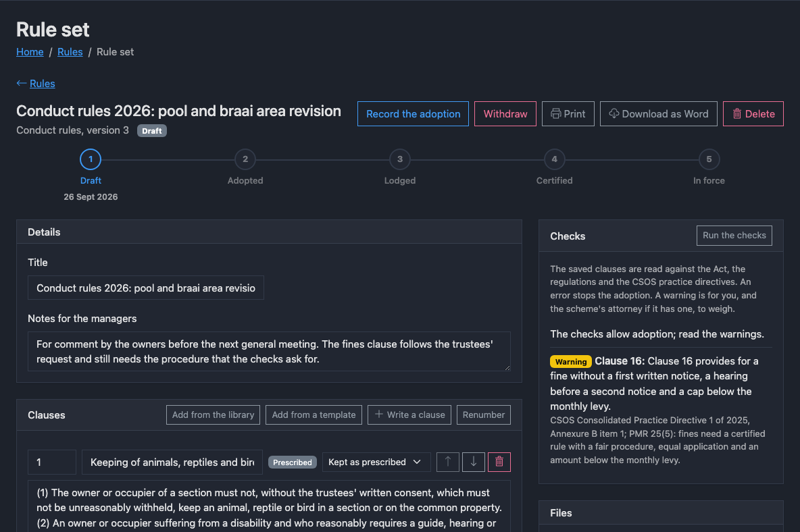Click into clause 1 body text area
Viewport: 800px width, 532px height.
coord(270,506)
